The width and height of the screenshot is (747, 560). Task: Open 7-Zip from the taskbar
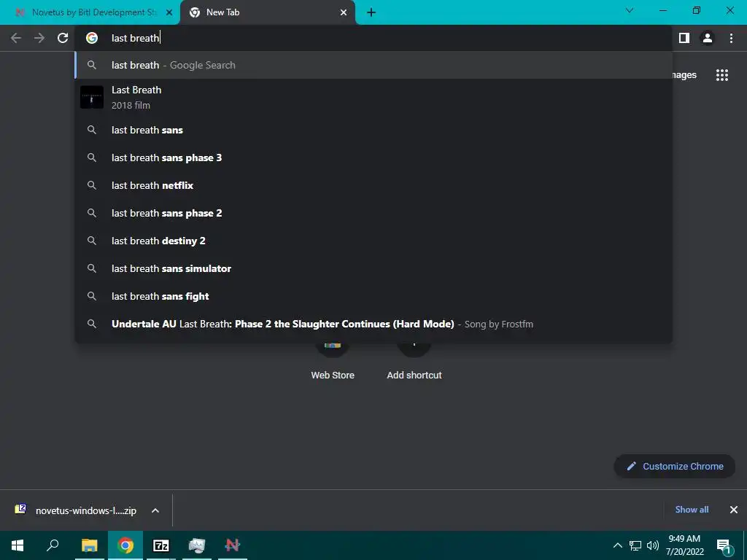(x=161, y=545)
